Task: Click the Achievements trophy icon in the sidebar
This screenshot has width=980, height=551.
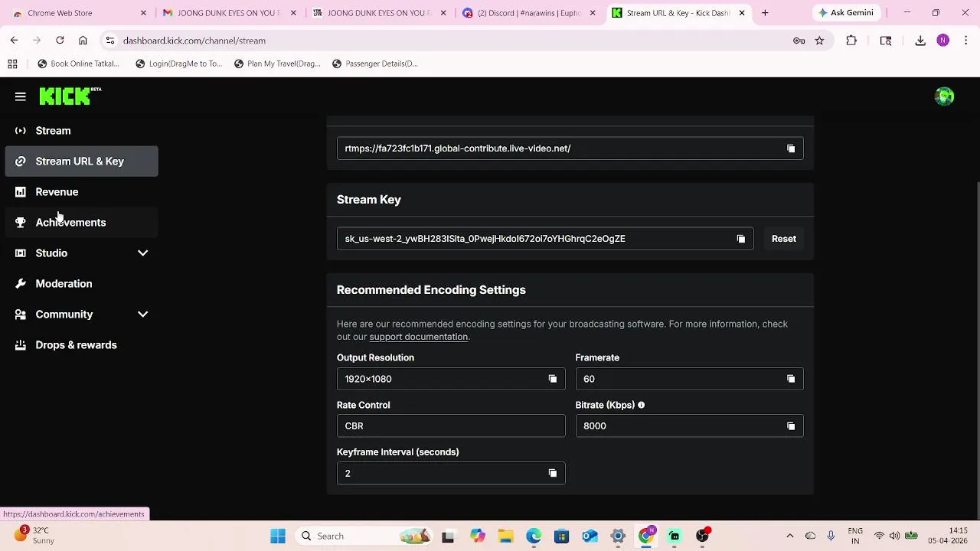Action: click(x=21, y=223)
